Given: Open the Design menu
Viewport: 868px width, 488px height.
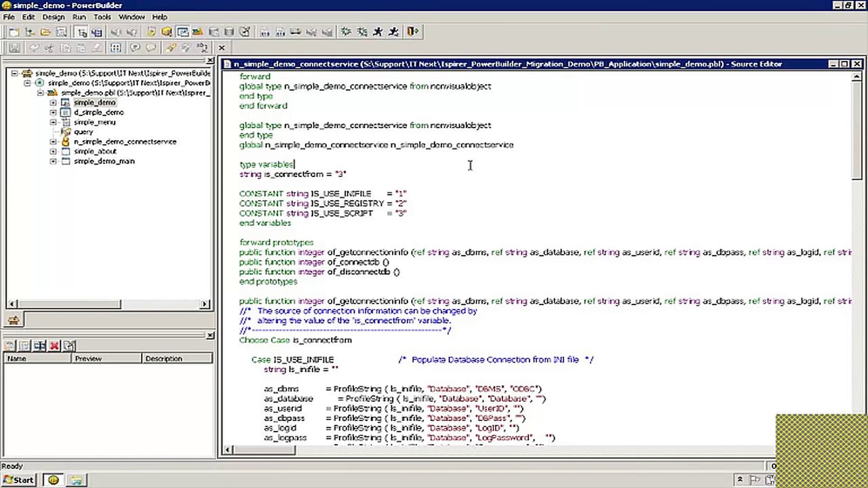Looking at the screenshot, I should click(x=54, y=17).
